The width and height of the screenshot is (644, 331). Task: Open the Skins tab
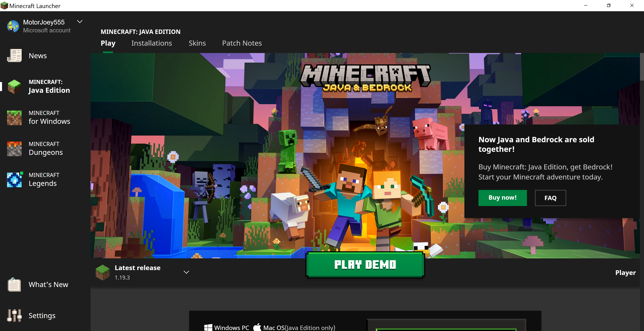[197, 43]
